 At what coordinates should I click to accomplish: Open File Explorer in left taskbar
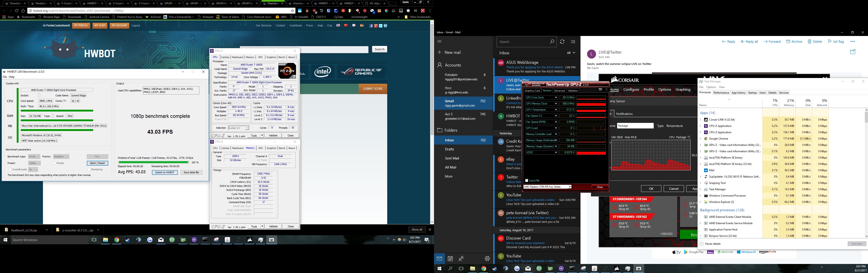(106, 240)
